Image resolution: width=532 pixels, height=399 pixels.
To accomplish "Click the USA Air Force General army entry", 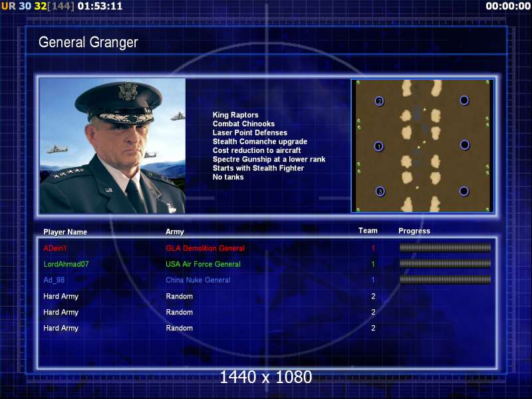I will (x=203, y=264).
